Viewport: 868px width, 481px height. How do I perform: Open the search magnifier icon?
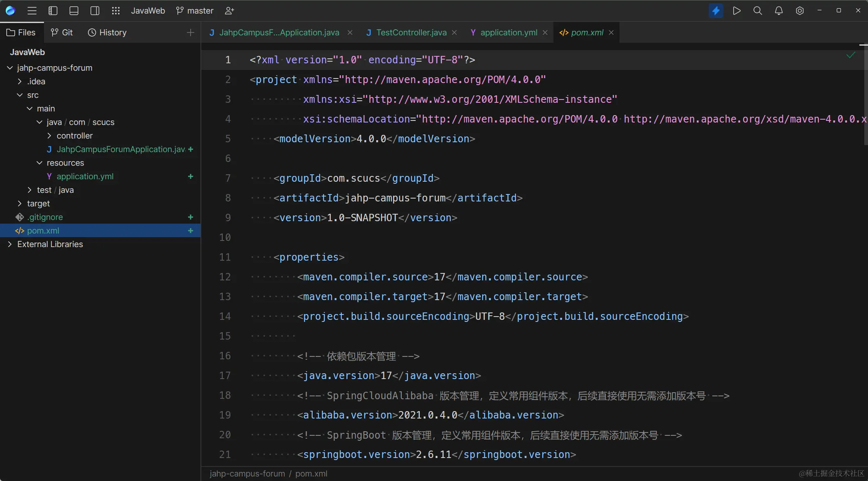(757, 11)
